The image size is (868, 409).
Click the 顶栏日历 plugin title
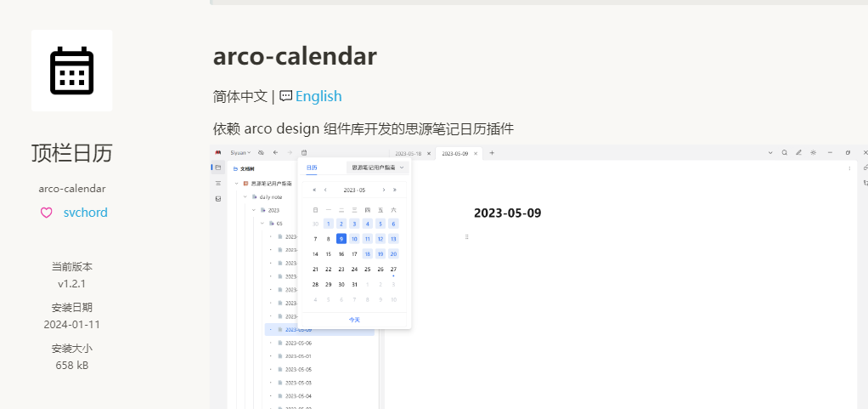pyautogui.click(x=72, y=153)
